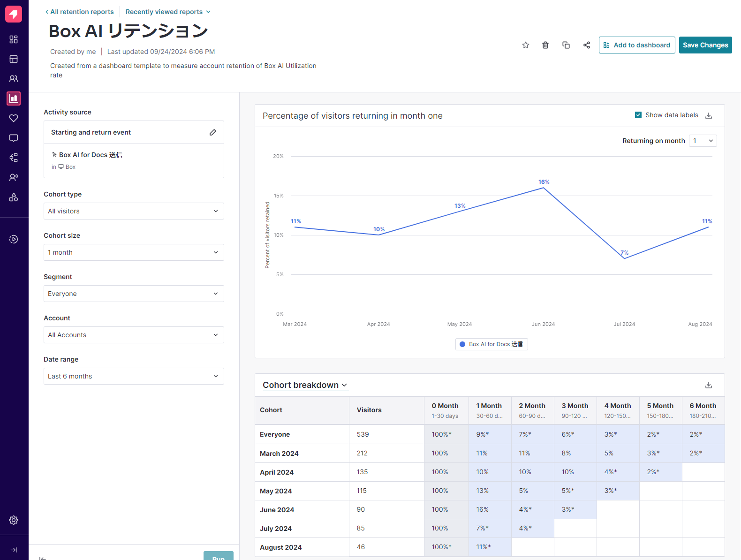The image size is (741, 560).
Task: Open the listen feedback sidebar icon
Action: click(x=14, y=177)
